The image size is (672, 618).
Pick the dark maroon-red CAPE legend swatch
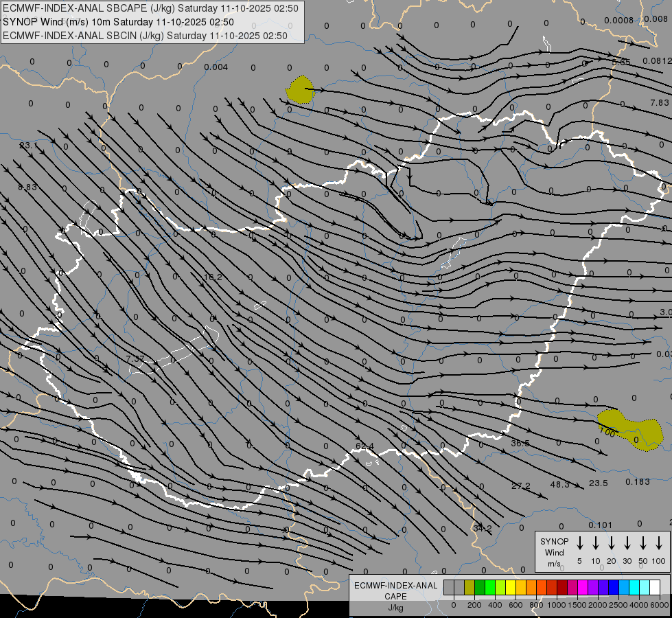pyautogui.click(x=562, y=587)
